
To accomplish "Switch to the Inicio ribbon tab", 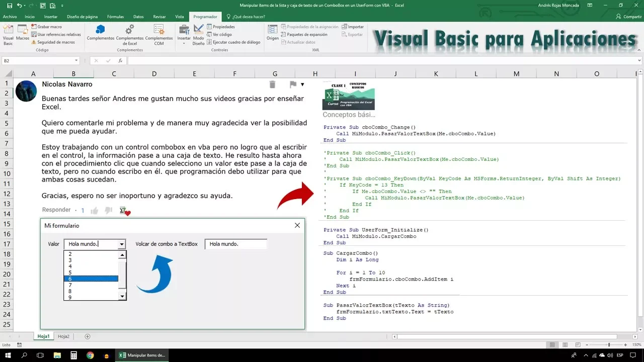I will (30, 17).
